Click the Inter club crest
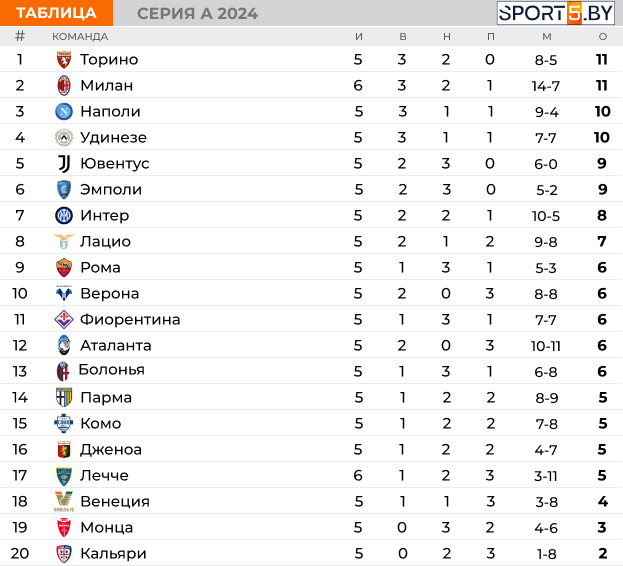Viewport: 623px width, 566px height. point(64,216)
